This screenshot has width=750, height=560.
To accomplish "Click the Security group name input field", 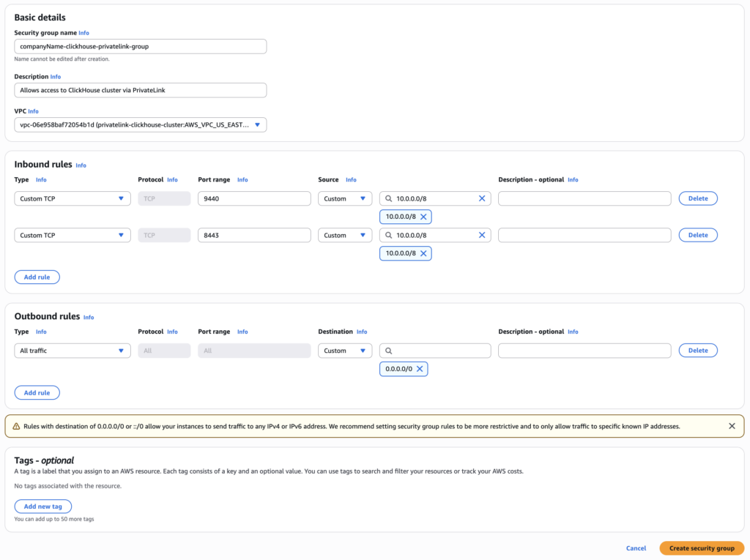I will [x=140, y=46].
